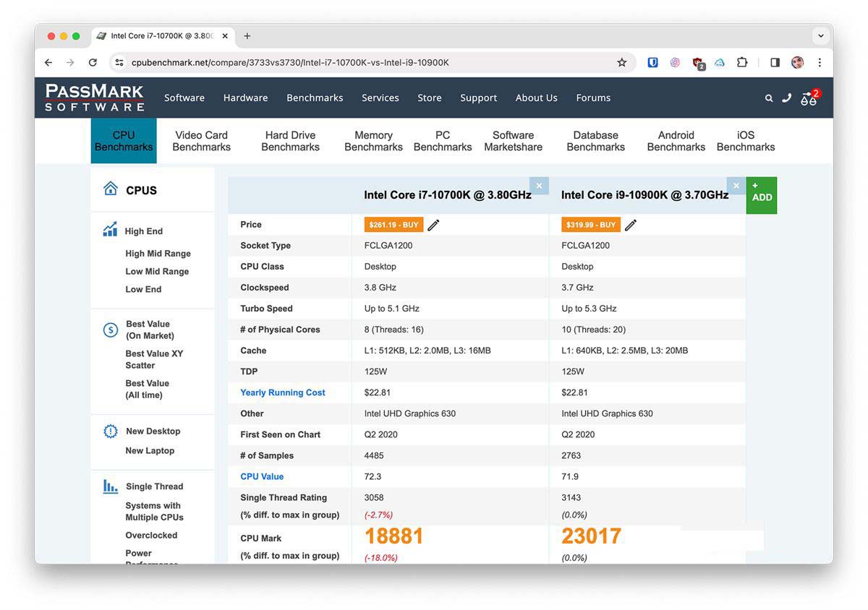Switch to PC Benchmarks tab
868x610 pixels.
[443, 141]
